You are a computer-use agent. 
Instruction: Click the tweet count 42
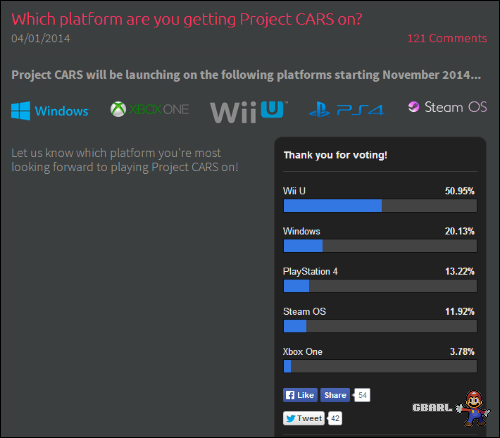click(335, 418)
